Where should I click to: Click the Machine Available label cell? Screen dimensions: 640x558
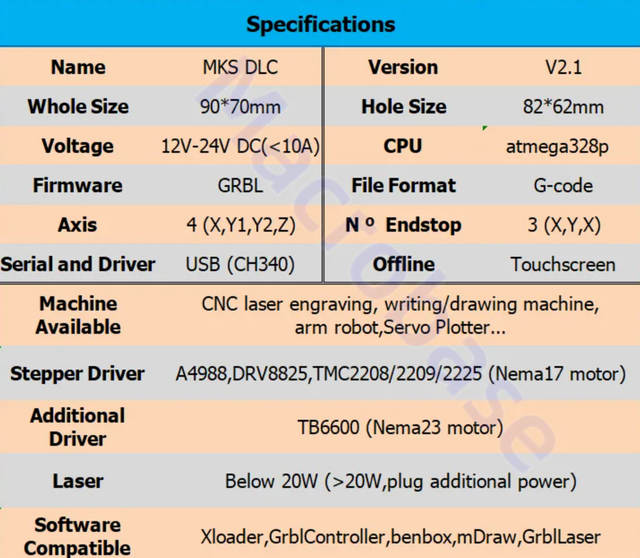click(78, 315)
